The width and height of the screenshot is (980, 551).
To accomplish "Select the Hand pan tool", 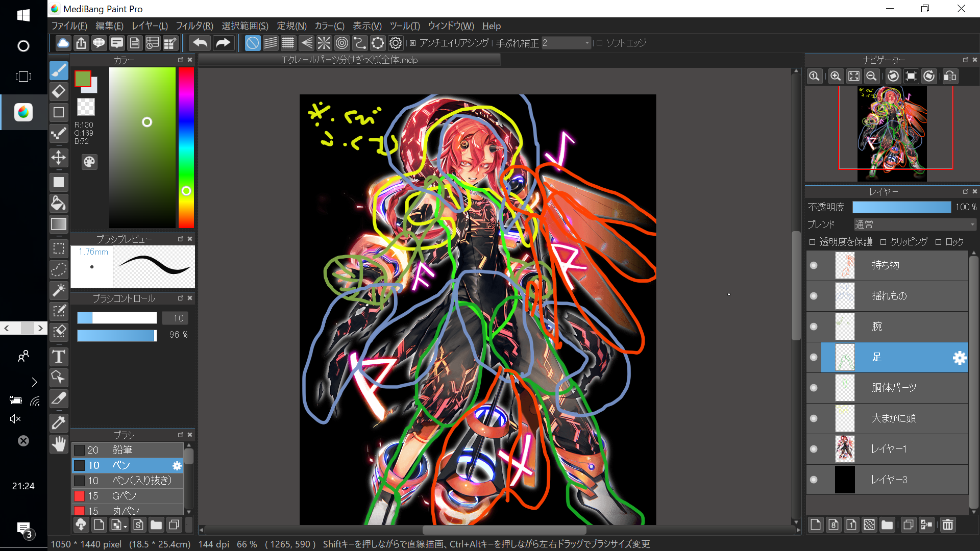I will pyautogui.click(x=59, y=444).
